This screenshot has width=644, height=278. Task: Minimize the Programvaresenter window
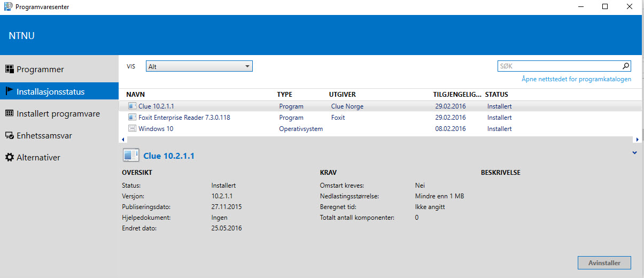[581, 6]
